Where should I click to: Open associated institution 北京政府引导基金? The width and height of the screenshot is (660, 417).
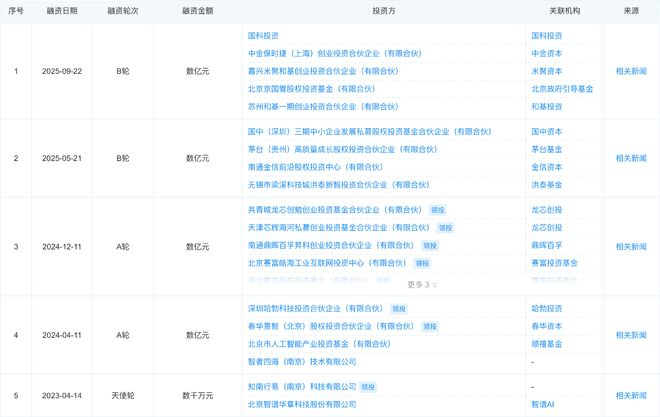pos(562,89)
